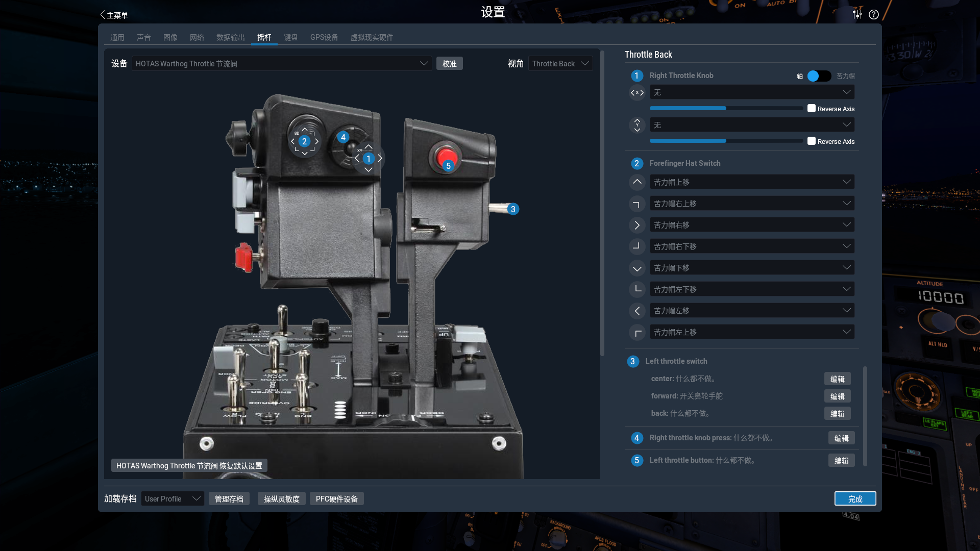Open 苦力帽右上移 assignment dropdown
Screen dimensions: 980x551
tap(752, 204)
